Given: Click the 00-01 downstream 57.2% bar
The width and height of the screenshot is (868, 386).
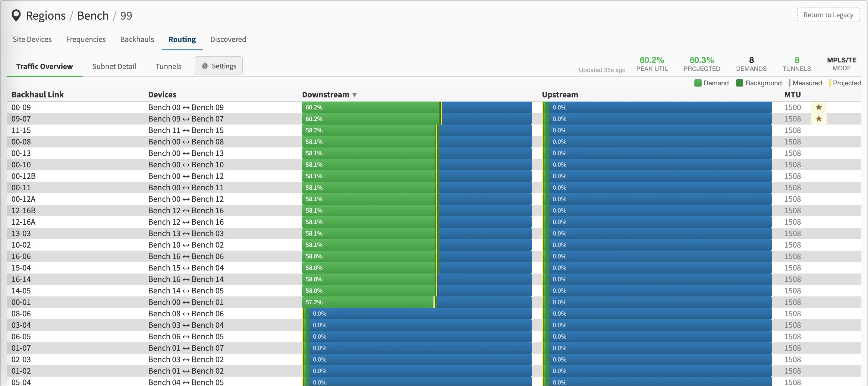Looking at the screenshot, I should 417,302.
